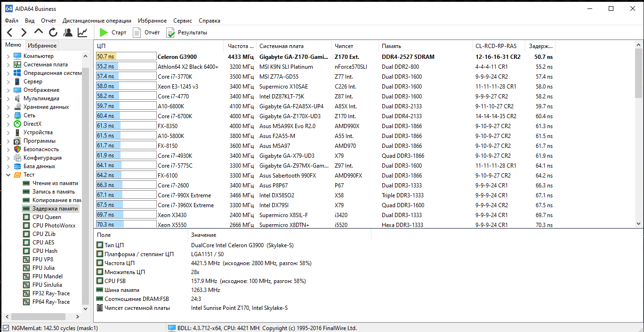Open the Сервис menu
This screenshot has height=332, width=644.
coord(183,21)
